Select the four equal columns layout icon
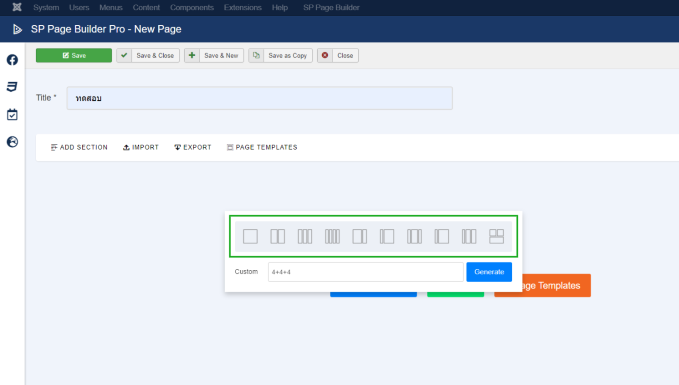 coord(332,236)
